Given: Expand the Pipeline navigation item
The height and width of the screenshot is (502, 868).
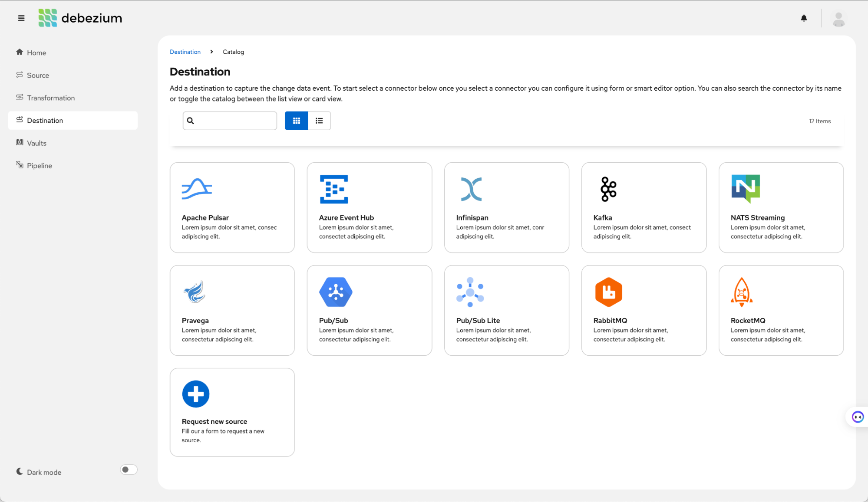Looking at the screenshot, I should click(39, 166).
